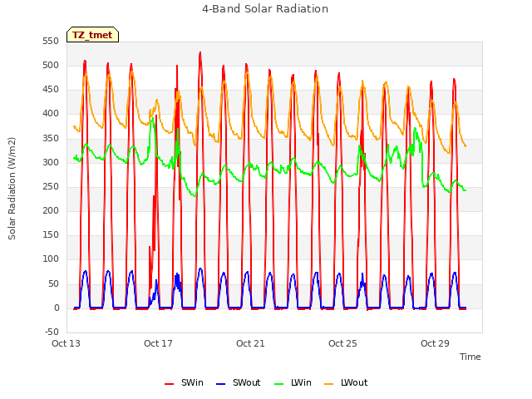Toggle the LWout legend entry
The height and width of the screenshot is (399, 532).
click(x=346, y=382)
